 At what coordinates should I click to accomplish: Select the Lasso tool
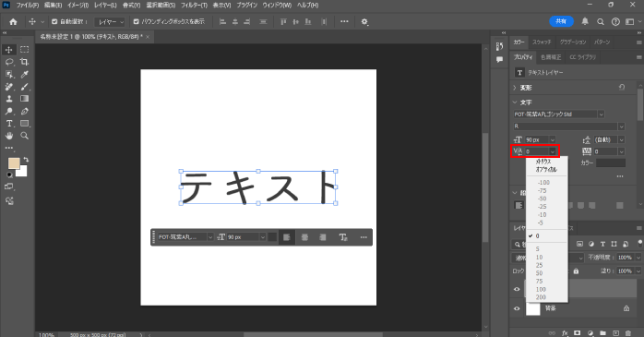point(9,62)
